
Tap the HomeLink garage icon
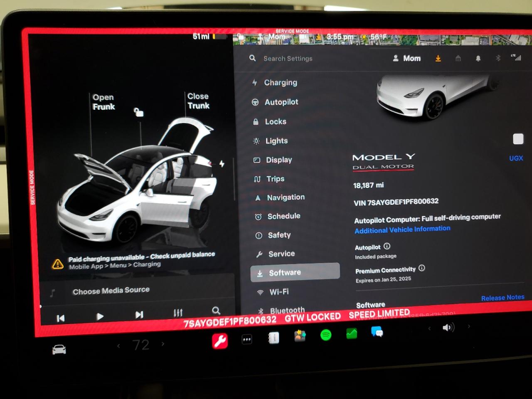click(458, 59)
